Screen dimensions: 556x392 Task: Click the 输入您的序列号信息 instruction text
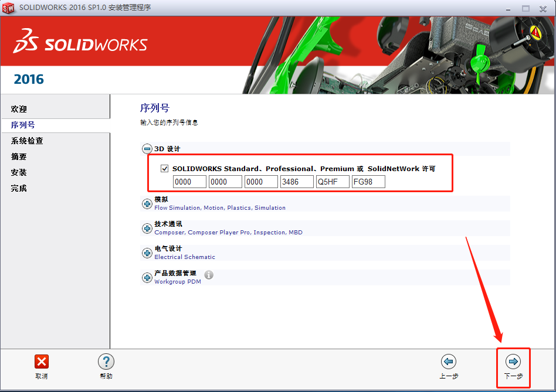tap(169, 122)
